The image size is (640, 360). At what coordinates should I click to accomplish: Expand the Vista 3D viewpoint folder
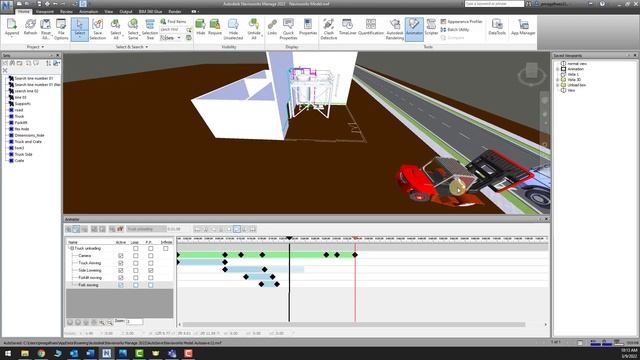click(558, 80)
